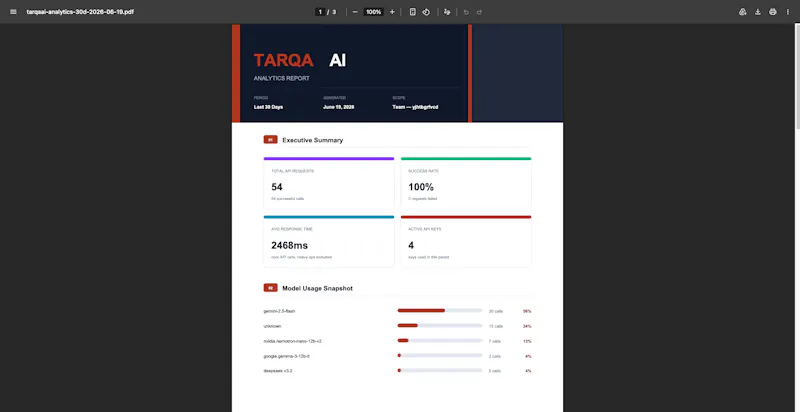The width and height of the screenshot is (800, 412).
Task: Click the Last 30 Days period value
Action: tap(268, 107)
